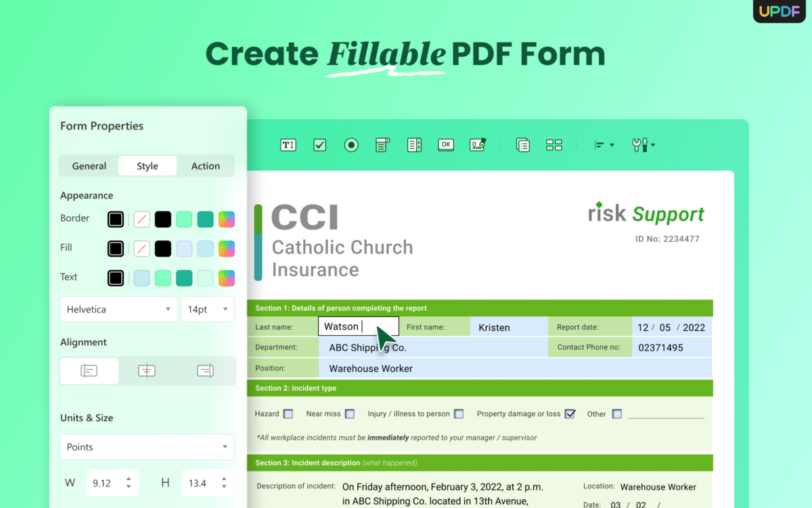This screenshot has width=812, height=508.
Task: Select the List Box form tool
Action: point(413,144)
